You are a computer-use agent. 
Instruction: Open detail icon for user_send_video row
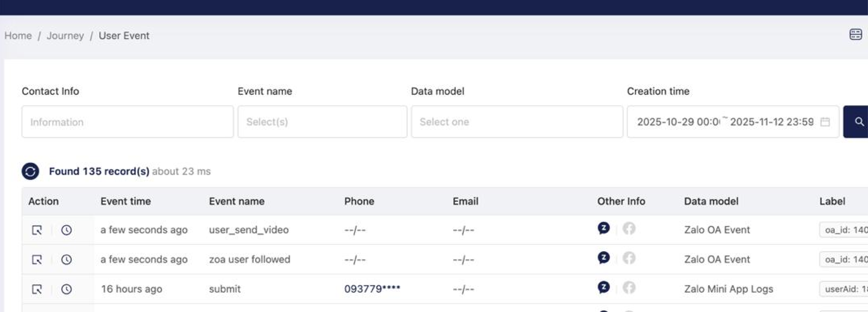point(37,230)
